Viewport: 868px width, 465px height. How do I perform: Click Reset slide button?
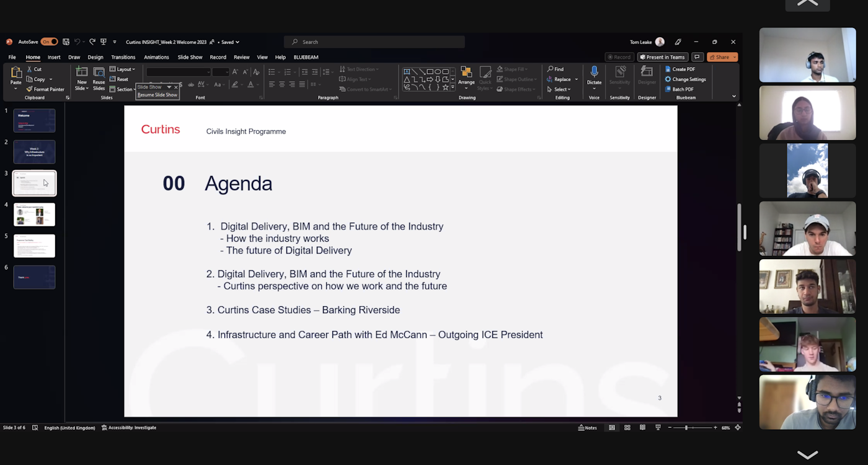click(x=119, y=79)
